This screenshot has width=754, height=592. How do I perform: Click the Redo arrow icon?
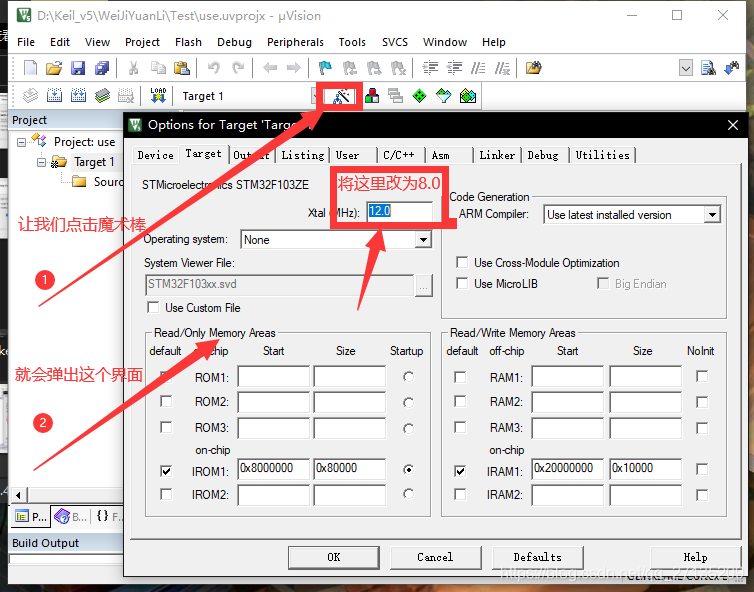238,68
